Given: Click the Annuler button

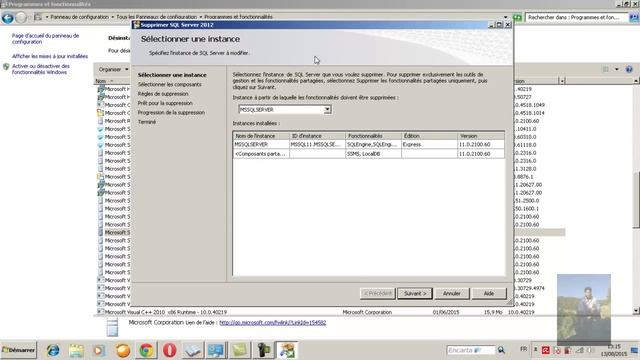Looking at the screenshot, I should (x=451, y=293).
